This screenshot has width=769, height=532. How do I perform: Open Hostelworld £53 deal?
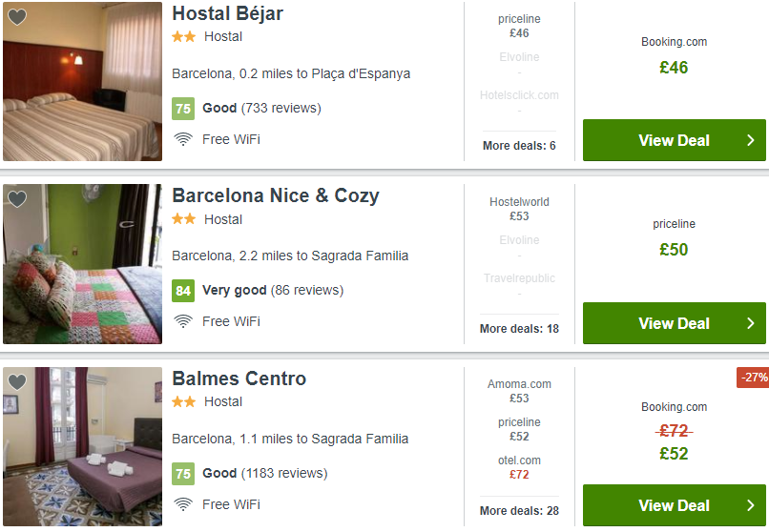point(519,209)
